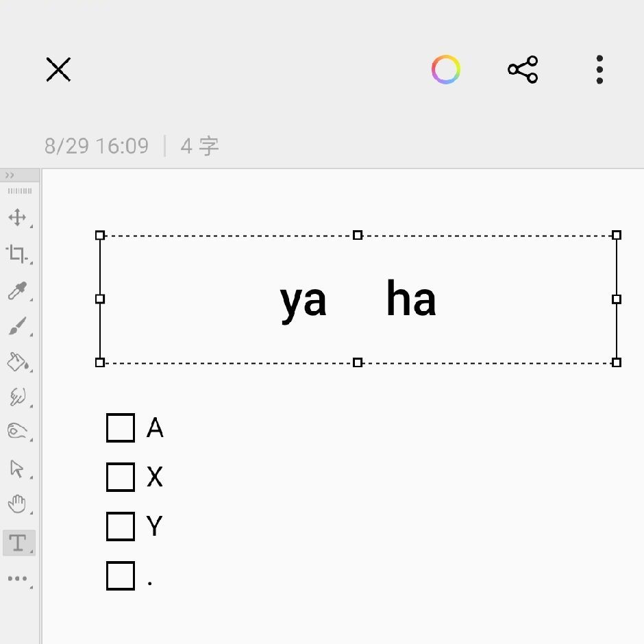
Task: Check the checkbox labeled X
Action: click(120, 478)
